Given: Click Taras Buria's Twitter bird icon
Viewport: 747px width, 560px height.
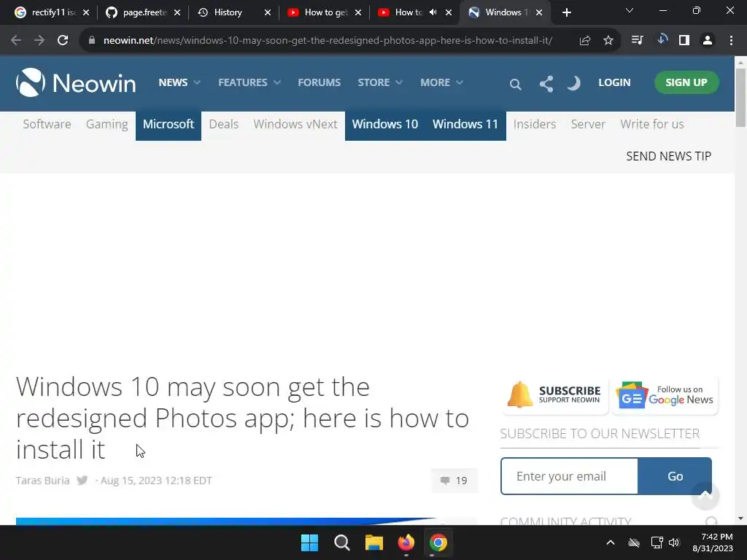Looking at the screenshot, I should [x=82, y=480].
